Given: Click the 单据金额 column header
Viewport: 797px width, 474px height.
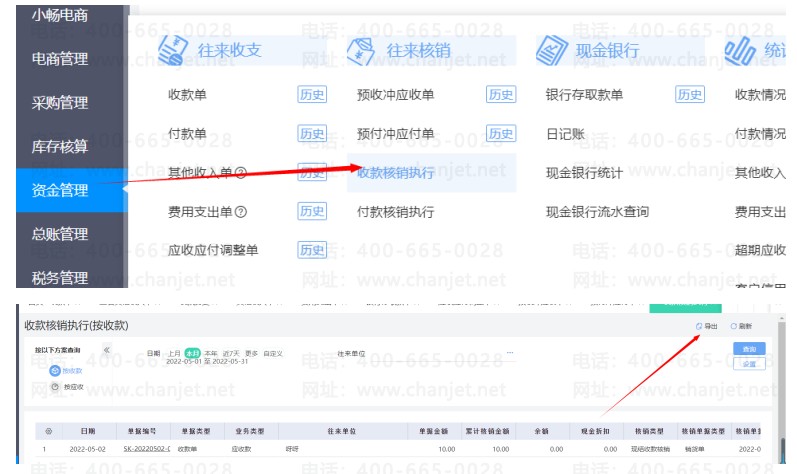Looking at the screenshot, I should [x=434, y=431].
